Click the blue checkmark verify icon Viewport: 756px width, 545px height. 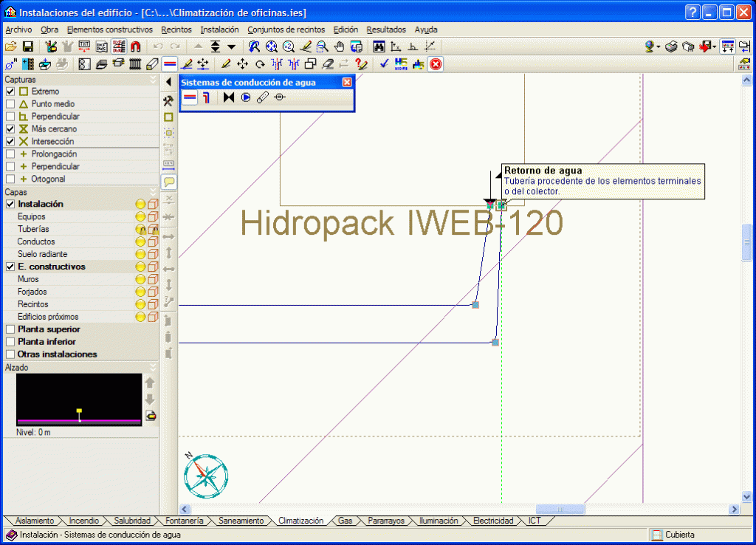pos(384,64)
